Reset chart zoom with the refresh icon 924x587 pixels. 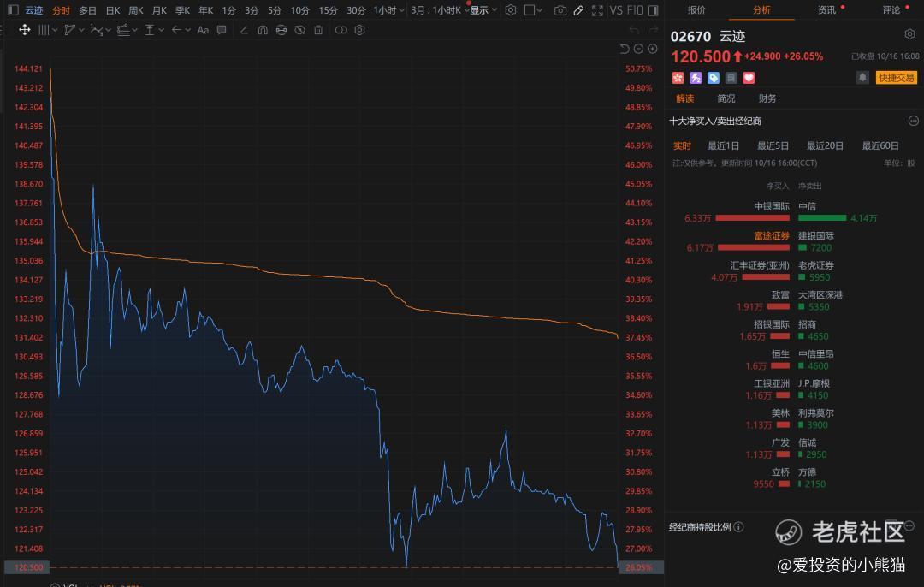coord(625,49)
